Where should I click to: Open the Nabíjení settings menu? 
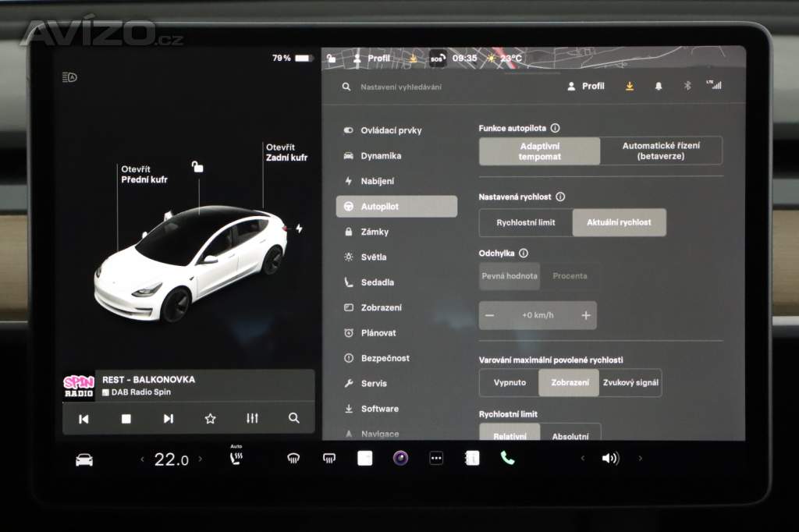377,181
